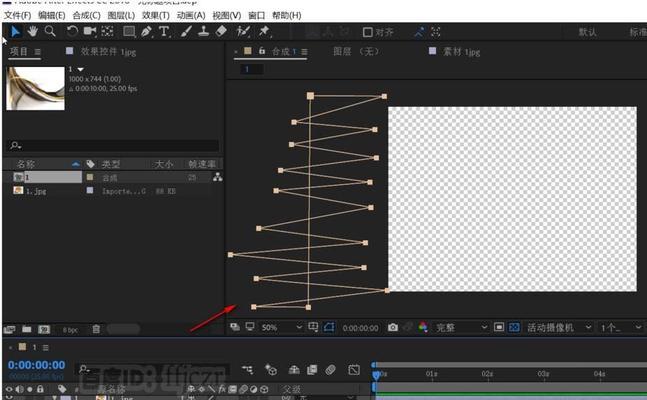Click the Primary Viewer monitor icon
The height and width of the screenshot is (400, 647).
click(x=250, y=327)
